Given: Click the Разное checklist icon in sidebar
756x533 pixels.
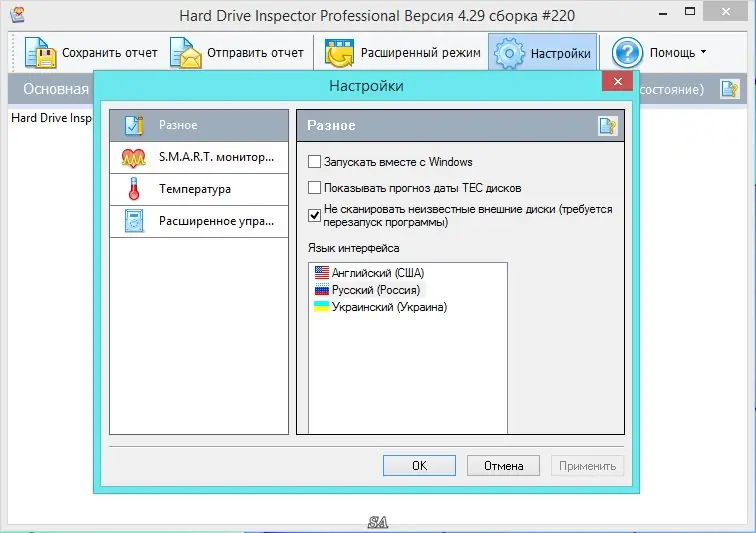Looking at the screenshot, I should 134,125.
